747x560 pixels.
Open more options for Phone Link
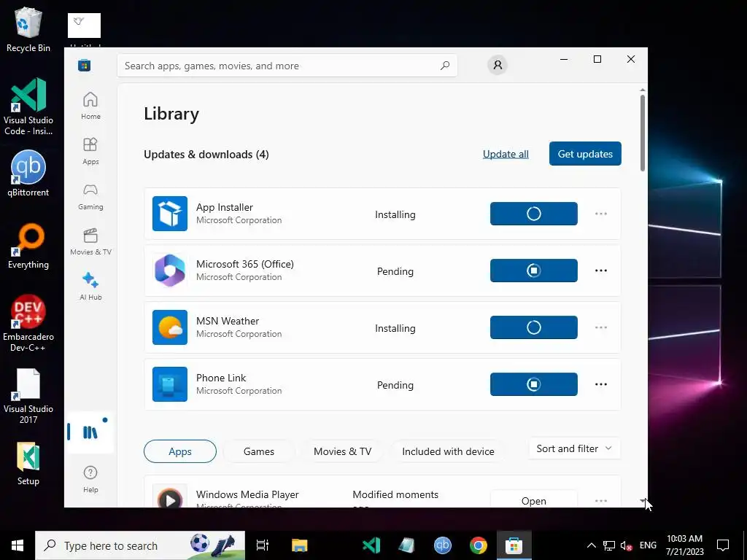pyautogui.click(x=601, y=384)
